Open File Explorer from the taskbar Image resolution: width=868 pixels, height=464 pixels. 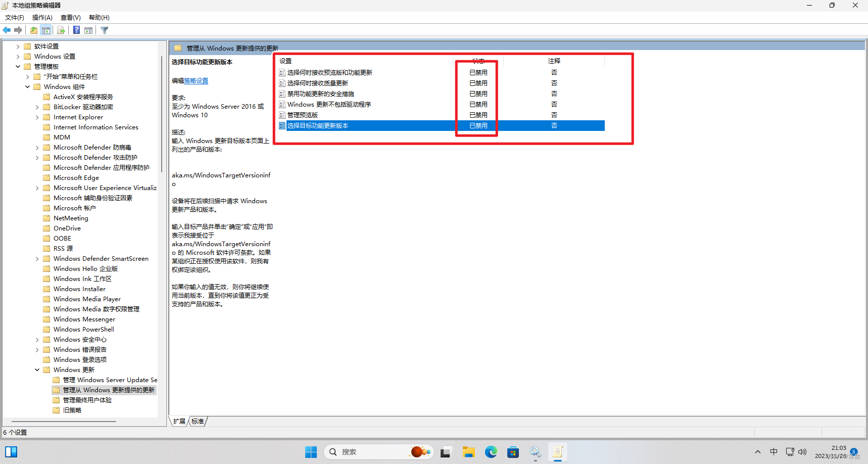[468, 452]
